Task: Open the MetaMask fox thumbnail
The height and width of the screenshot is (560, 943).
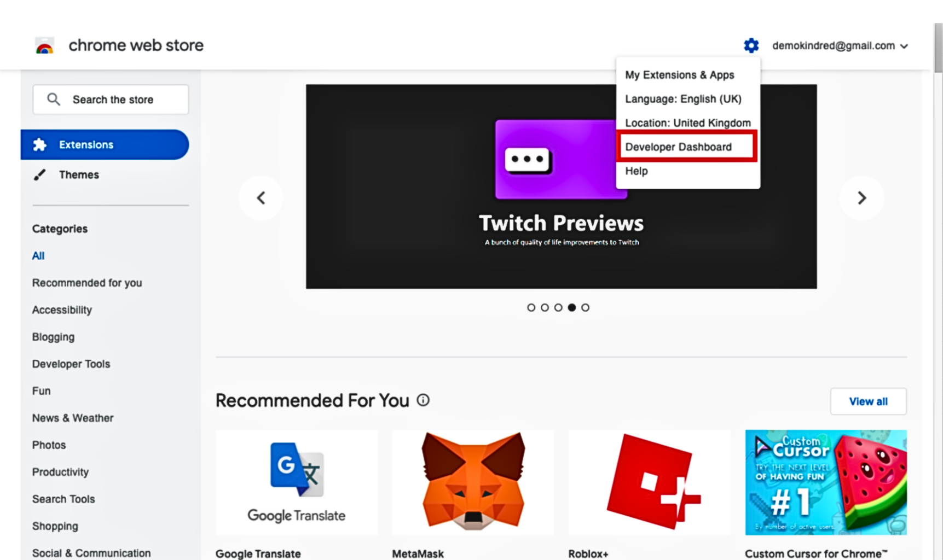Action: (x=473, y=482)
